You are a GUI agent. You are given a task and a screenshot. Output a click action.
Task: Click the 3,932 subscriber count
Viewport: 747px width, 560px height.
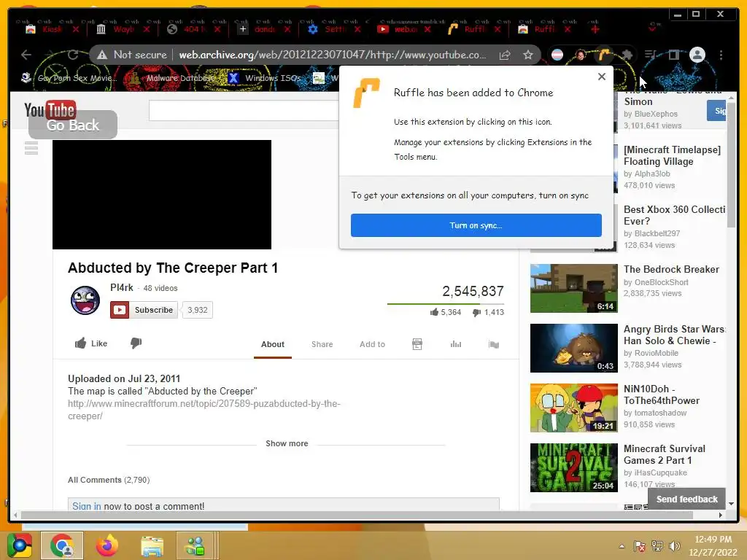coord(197,310)
